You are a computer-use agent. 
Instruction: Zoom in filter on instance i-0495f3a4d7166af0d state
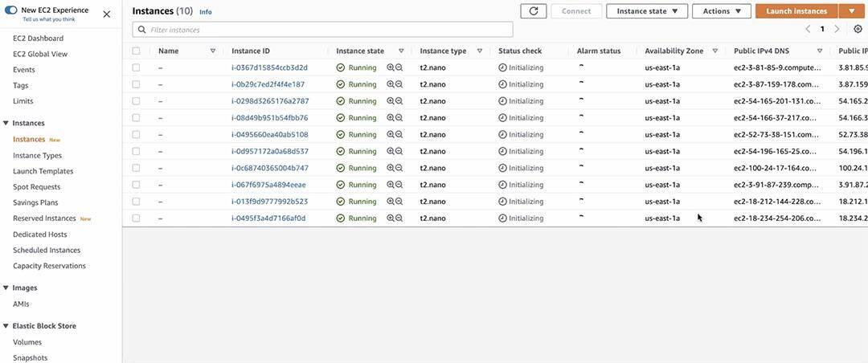(x=391, y=218)
